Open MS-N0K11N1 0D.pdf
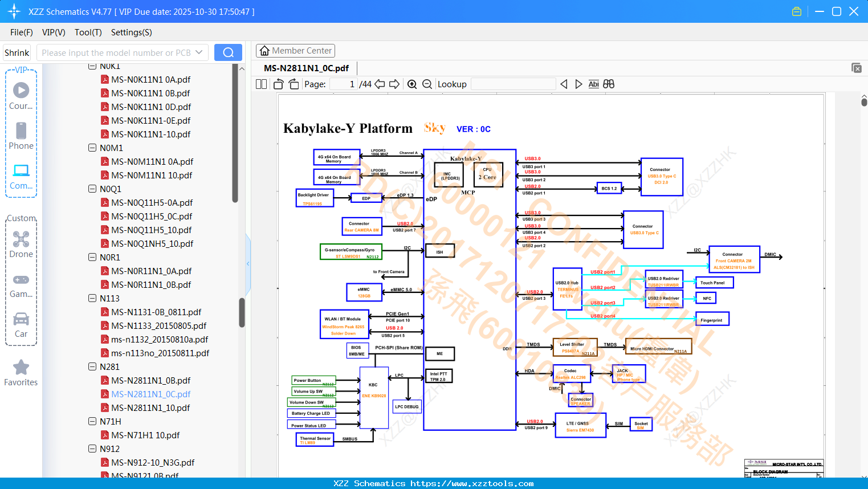This screenshot has width=868, height=489. [151, 107]
